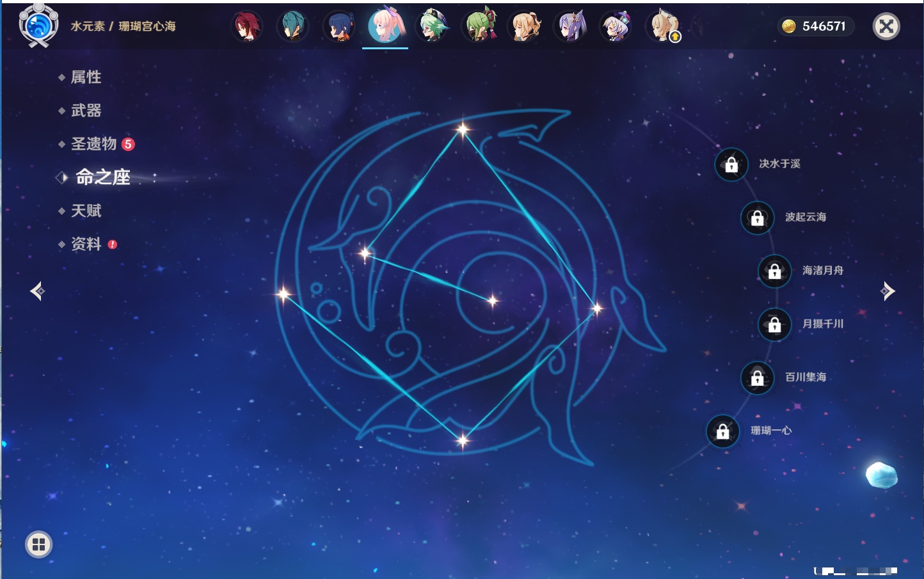Click the lock icon for 珊瑚一心
Viewport: 924px width, 579px height.
coord(723,431)
